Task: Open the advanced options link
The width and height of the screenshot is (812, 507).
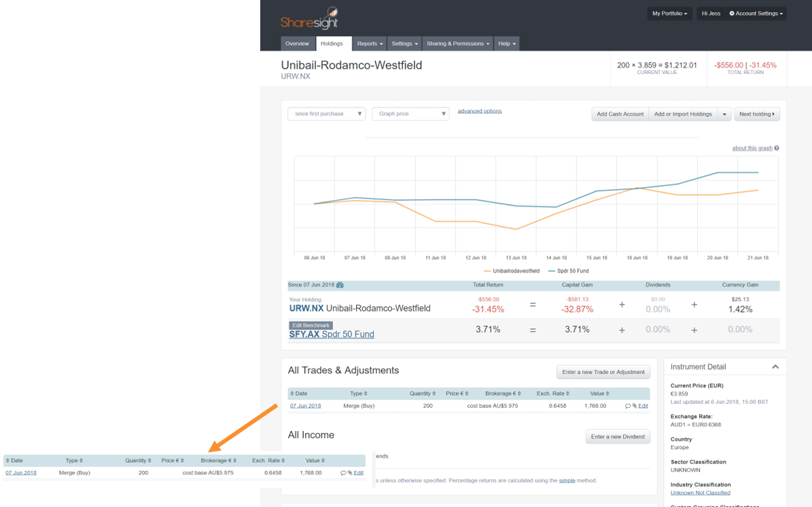Action: (x=480, y=111)
